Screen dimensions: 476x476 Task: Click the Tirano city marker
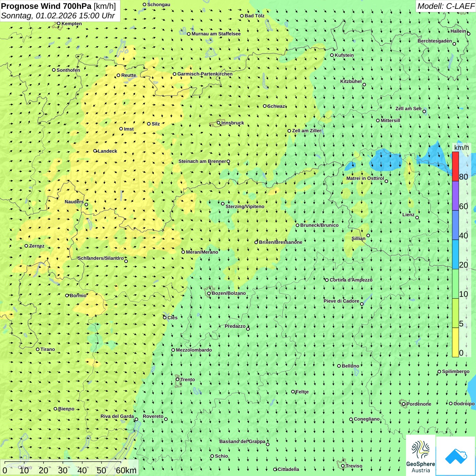tap(38, 349)
